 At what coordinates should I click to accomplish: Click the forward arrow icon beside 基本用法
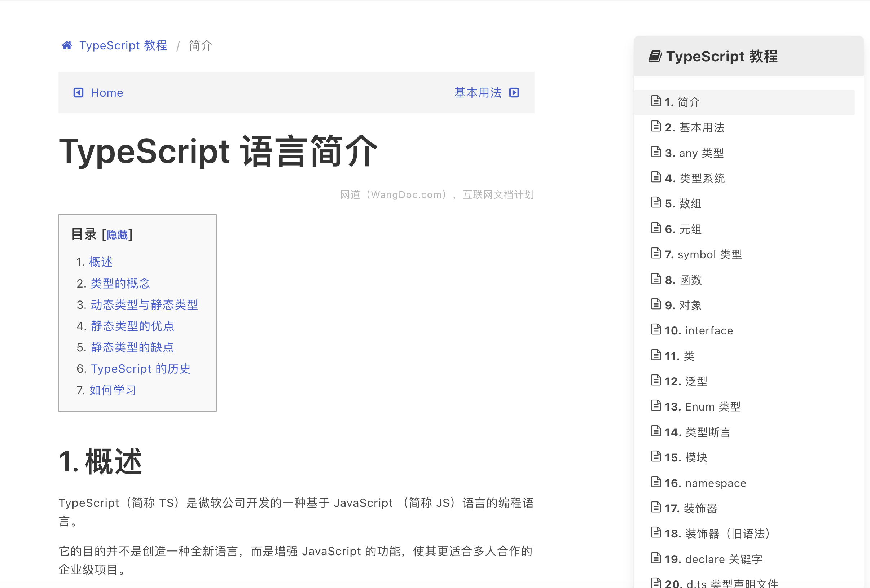pyautogui.click(x=514, y=92)
